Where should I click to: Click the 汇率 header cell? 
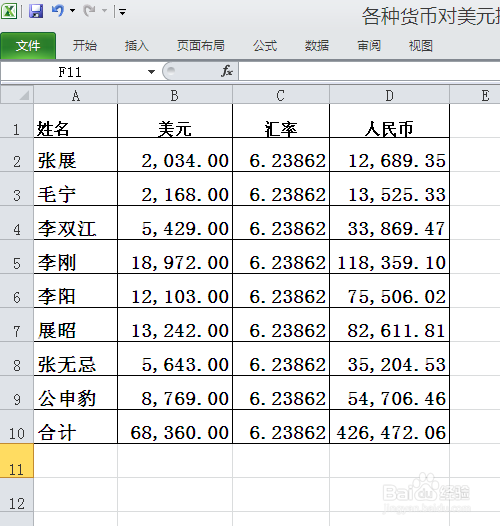(281, 121)
